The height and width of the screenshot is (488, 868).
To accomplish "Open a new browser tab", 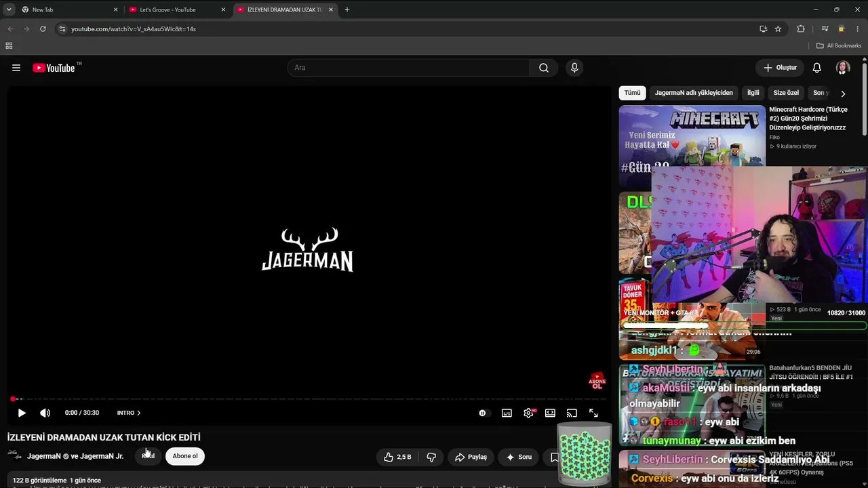I will point(347,10).
